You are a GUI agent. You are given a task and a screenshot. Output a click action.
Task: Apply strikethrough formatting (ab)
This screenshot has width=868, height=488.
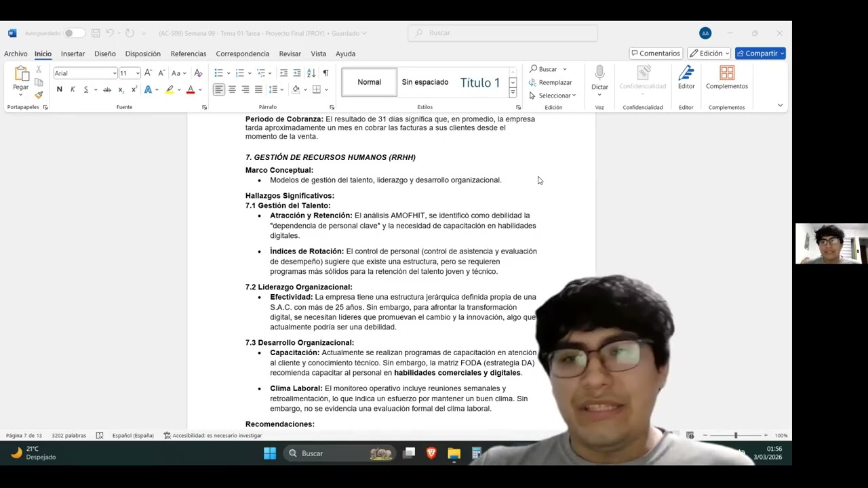106,89
